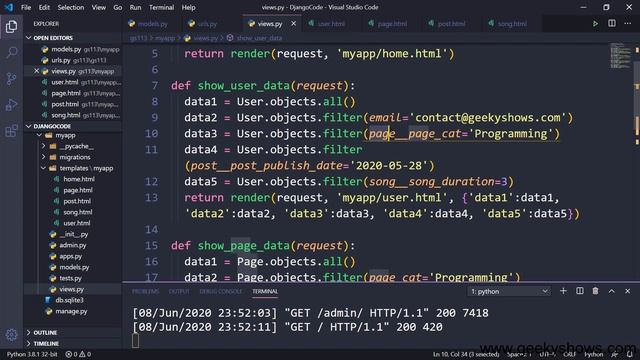The width and height of the screenshot is (640, 360).
Task: Open db.sqlite3 in file tree
Action: [69, 300]
